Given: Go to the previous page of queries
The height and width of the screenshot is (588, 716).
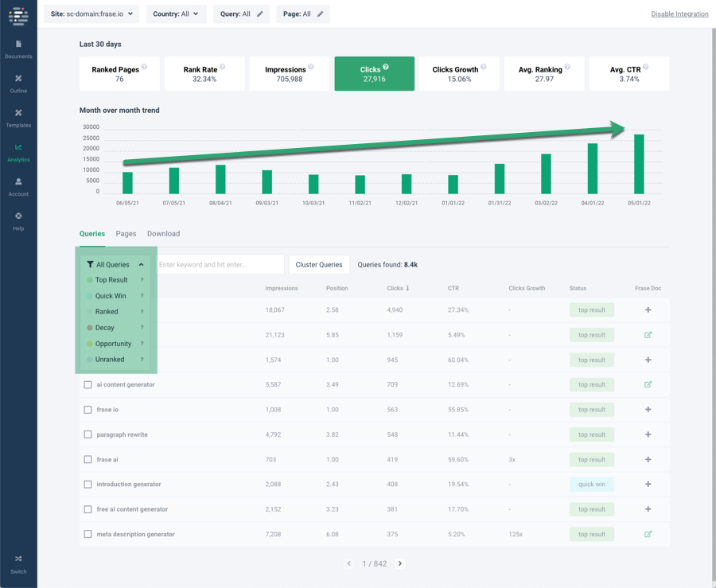Looking at the screenshot, I should tap(349, 564).
